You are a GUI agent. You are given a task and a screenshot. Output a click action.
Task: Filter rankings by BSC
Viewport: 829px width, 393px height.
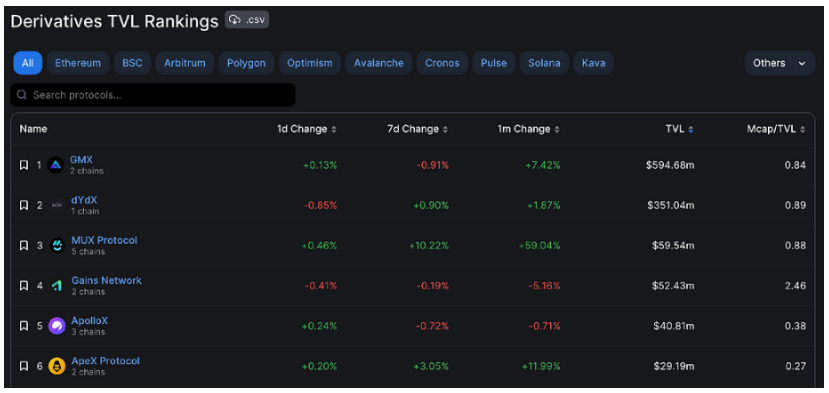(x=132, y=63)
